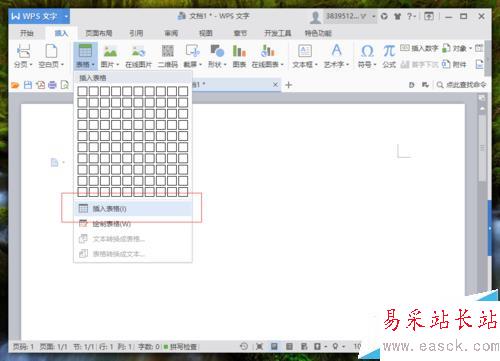Click the 字数: 0 word count entry

click(149, 347)
